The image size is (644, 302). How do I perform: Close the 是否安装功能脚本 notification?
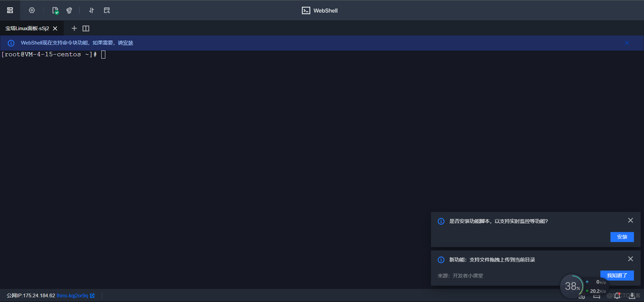click(x=630, y=221)
